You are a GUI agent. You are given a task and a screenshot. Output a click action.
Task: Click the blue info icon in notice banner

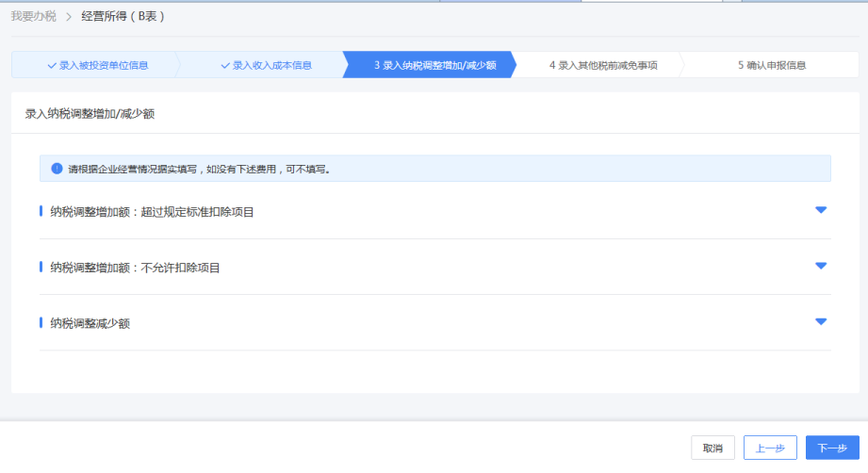click(x=57, y=170)
